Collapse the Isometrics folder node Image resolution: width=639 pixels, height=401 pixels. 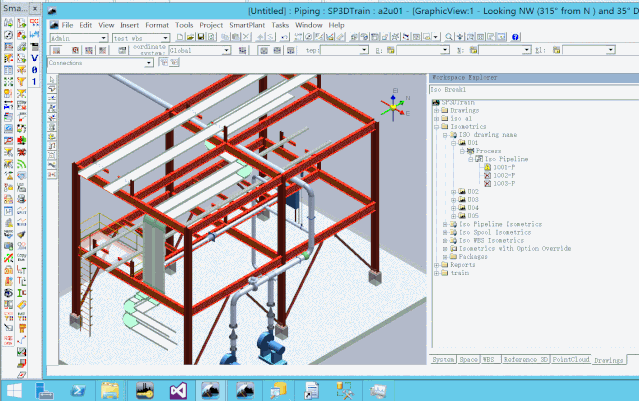[436, 127]
